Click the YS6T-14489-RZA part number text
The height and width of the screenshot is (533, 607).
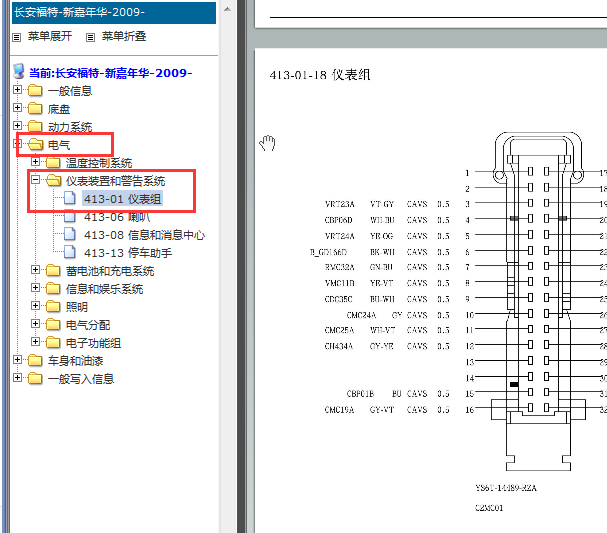(506, 488)
